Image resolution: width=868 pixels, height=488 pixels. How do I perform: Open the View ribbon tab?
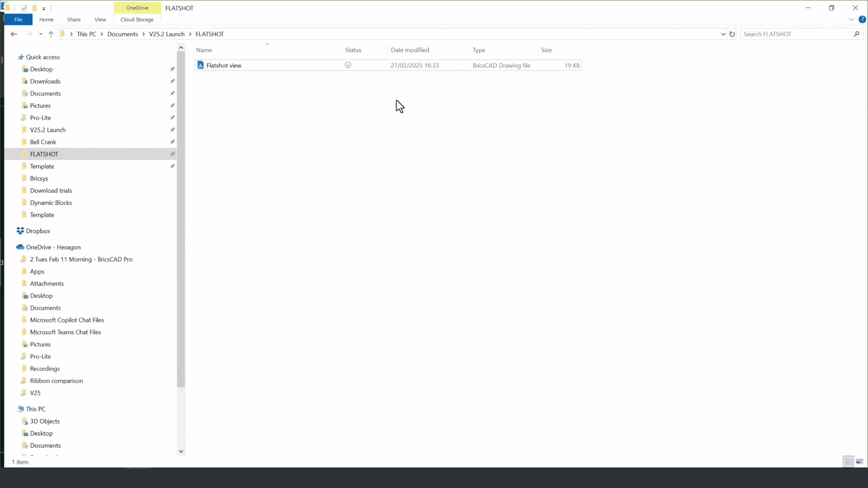pyautogui.click(x=100, y=19)
